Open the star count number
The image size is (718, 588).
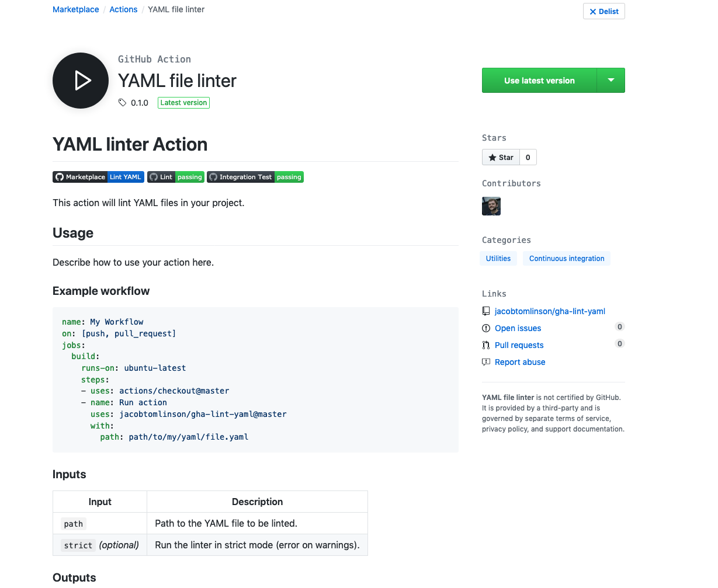pos(528,158)
